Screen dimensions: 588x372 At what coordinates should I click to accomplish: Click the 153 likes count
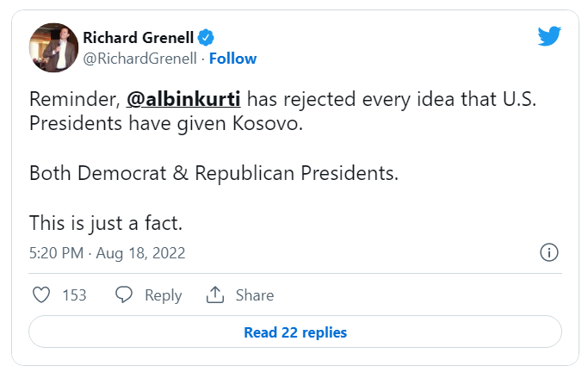click(x=75, y=294)
